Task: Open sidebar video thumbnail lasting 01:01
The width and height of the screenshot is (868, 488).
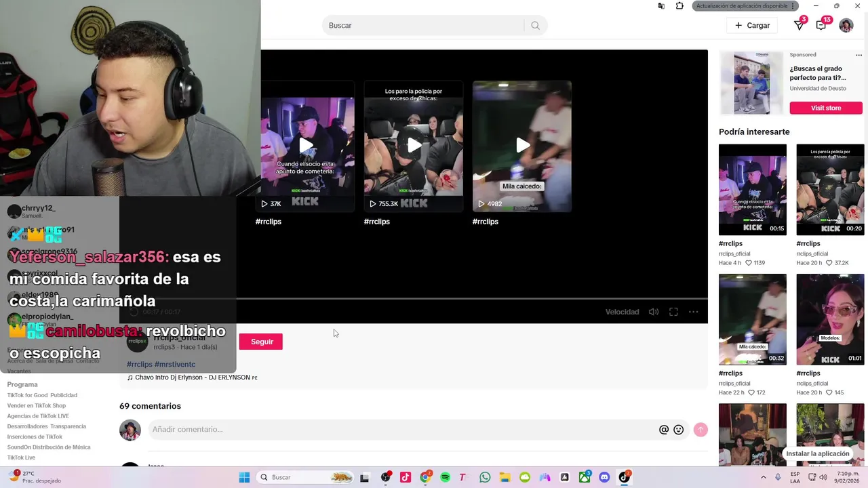Action: click(830, 319)
